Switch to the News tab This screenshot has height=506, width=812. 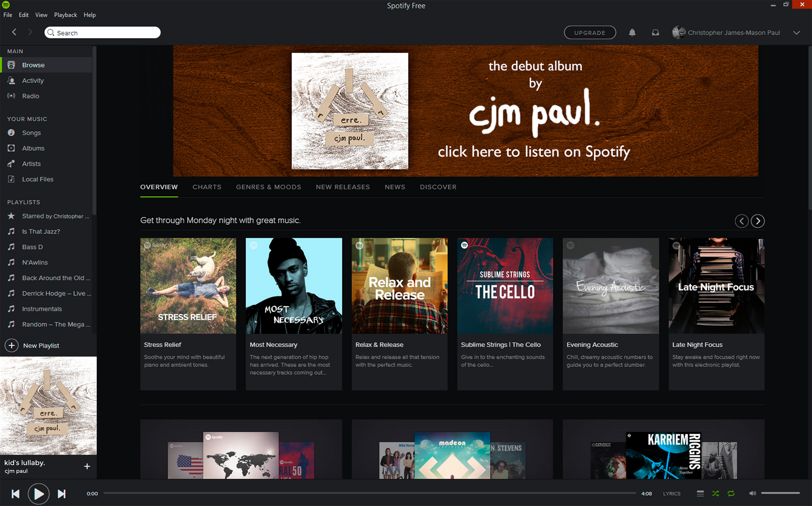pyautogui.click(x=395, y=187)
